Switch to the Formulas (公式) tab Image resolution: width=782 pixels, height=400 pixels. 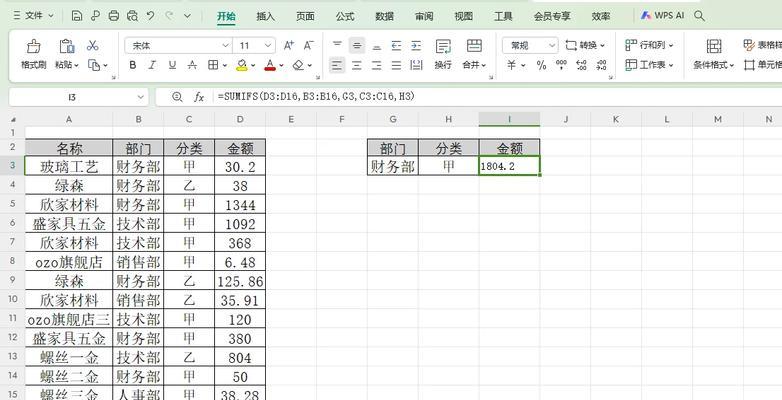(x=345, y=16)
